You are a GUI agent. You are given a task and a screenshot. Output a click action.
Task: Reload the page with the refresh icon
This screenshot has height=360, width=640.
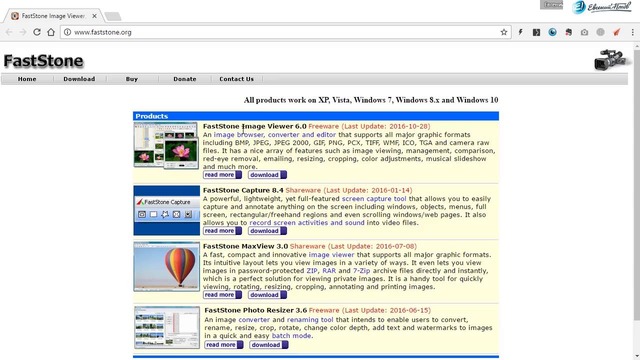[37, 32]
